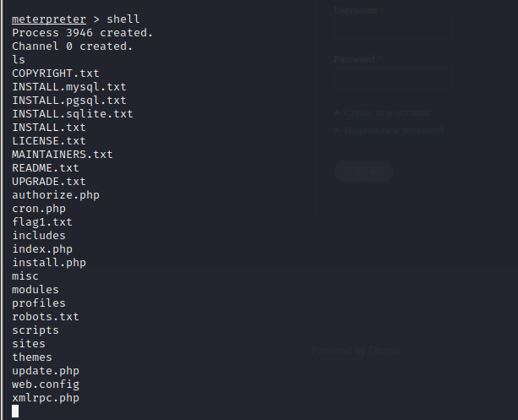The height and width of the screenshot is (420, 518).
Task: Click the faint Password input field
Action: (392, 79)
